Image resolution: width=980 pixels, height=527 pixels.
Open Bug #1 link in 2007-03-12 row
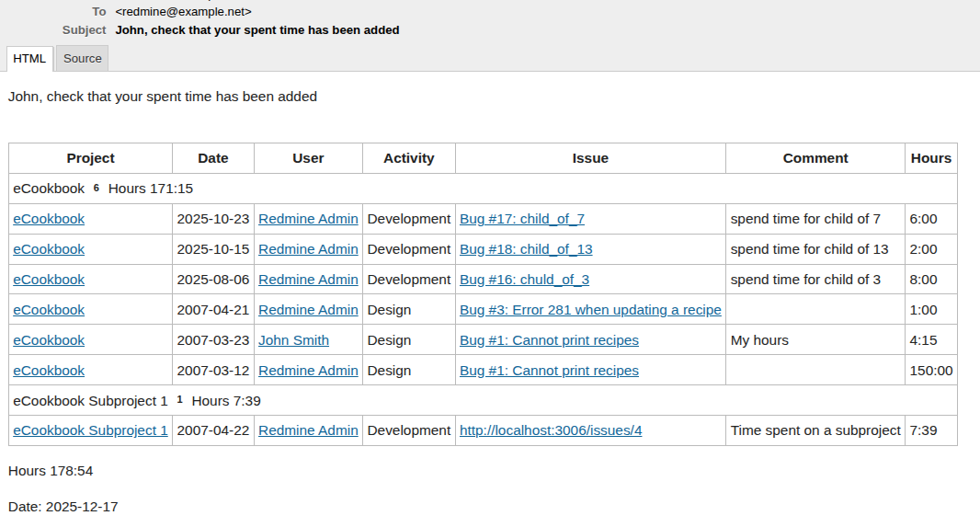[x=549, y=371]
